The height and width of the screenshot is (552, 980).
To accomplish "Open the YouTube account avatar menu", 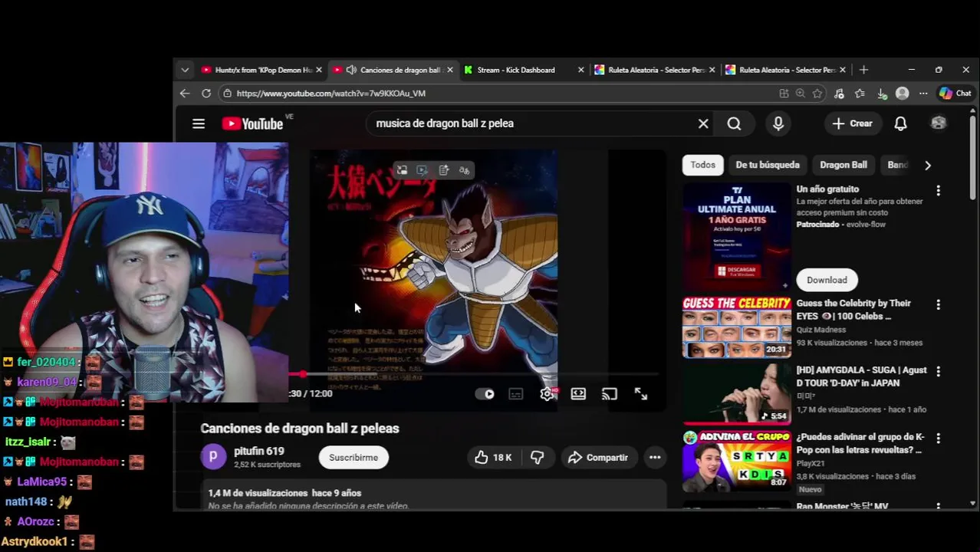I will (938, 123).
